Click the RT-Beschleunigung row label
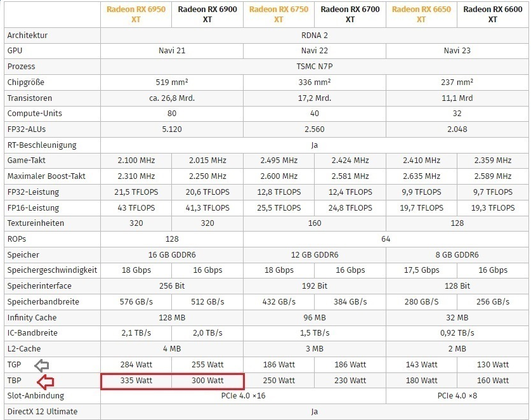 (x=42, y=145)
